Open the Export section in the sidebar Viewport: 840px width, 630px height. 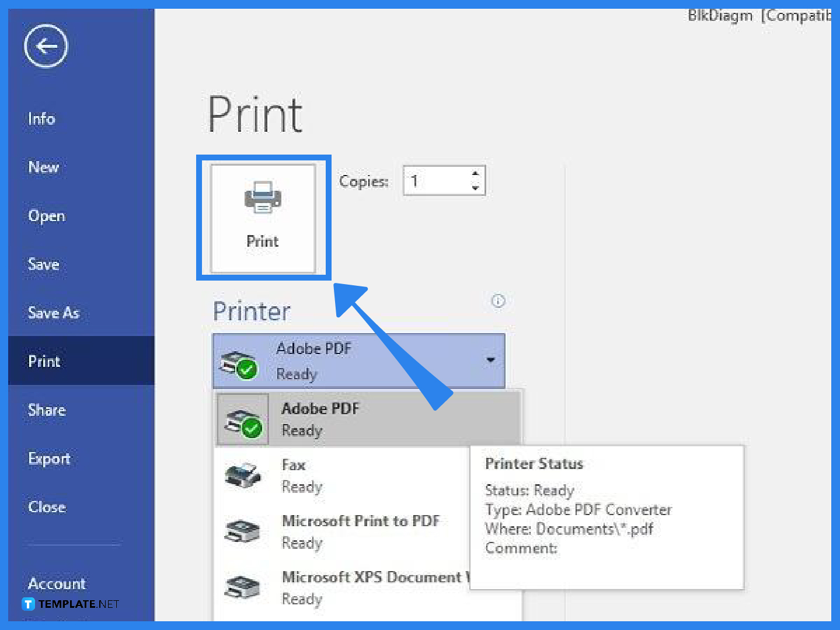click(x=49, y=459)
